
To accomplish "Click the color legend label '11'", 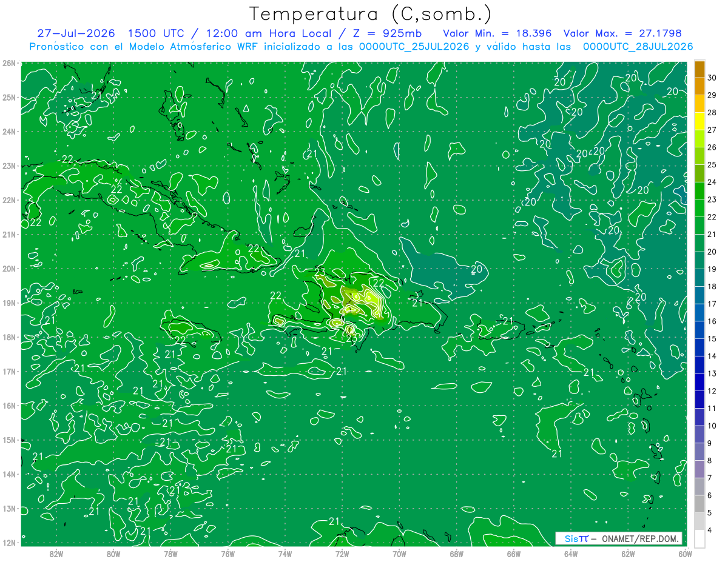I will [x=712, y=409].
